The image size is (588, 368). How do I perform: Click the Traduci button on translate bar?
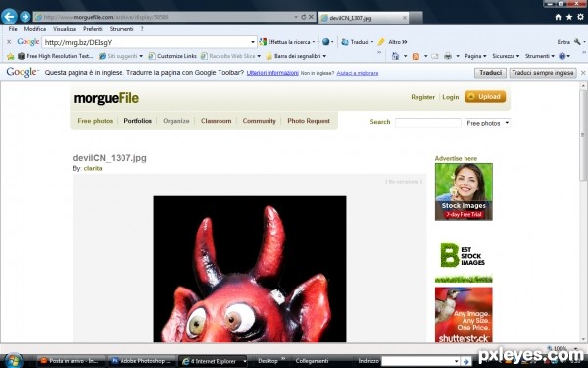point(490,73)
